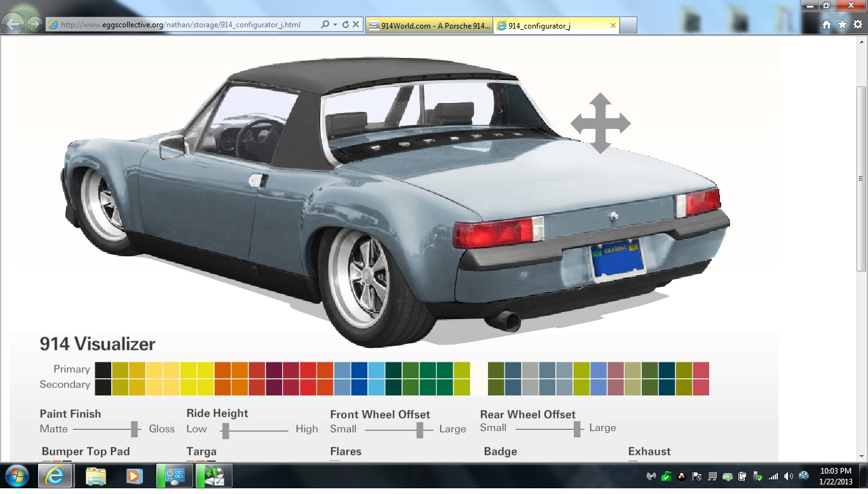Open a new blank tab
Viewport: 868px width, 494px height.
pyautogui.click(x=628, y=25)
